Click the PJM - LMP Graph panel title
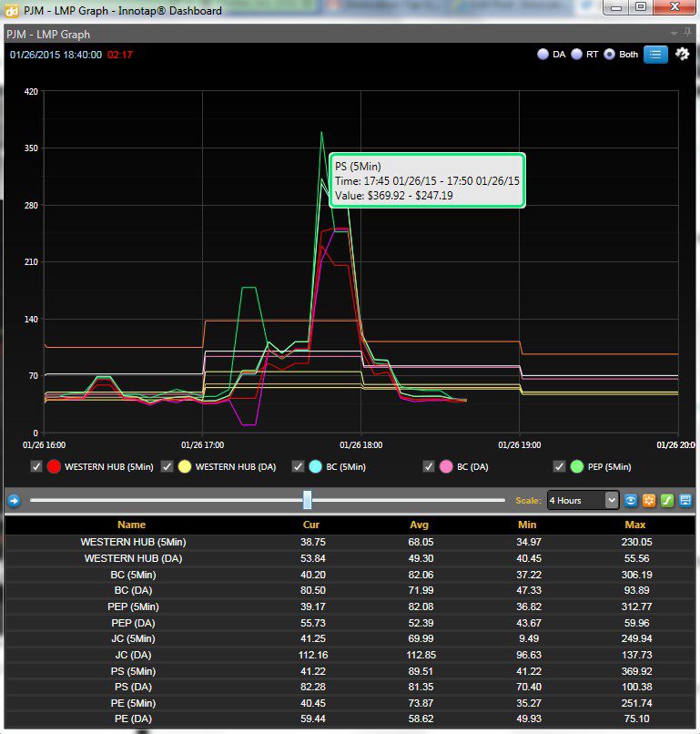This screenshot has width=700, height=734. coord(48,35)
